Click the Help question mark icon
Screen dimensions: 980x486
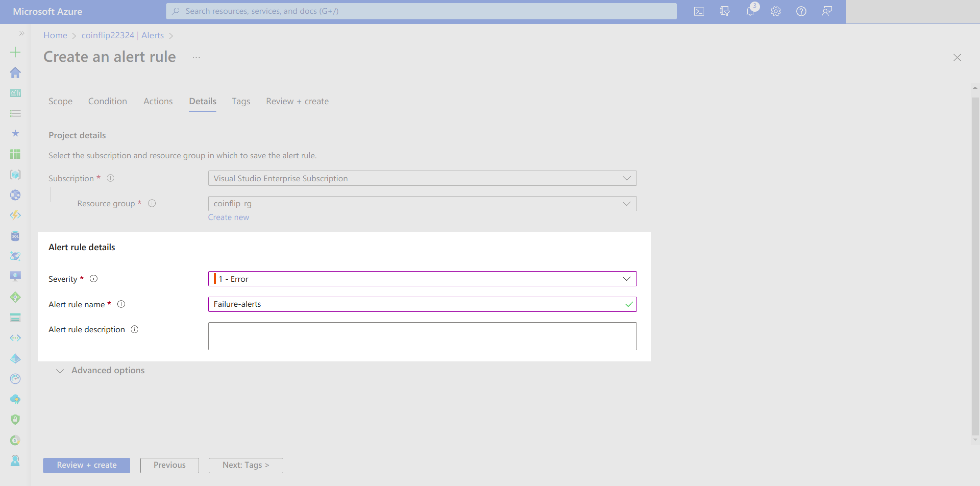tap(801, 11)
